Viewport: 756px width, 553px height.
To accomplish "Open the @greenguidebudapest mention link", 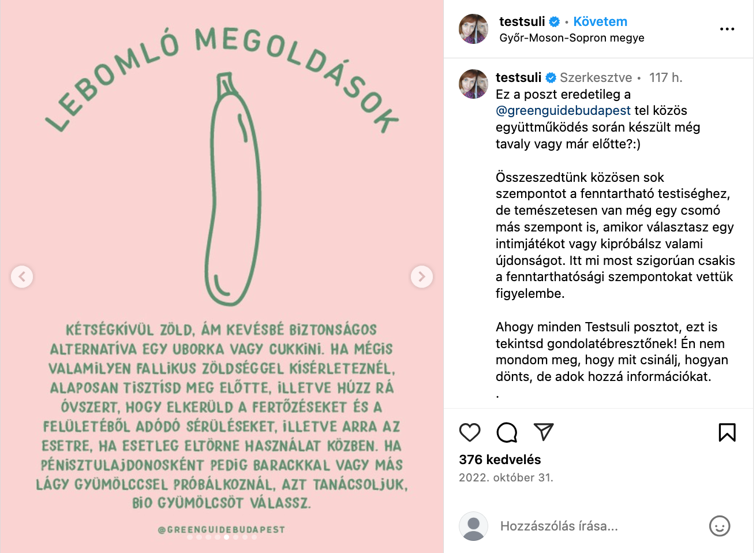I will (563, 110).
